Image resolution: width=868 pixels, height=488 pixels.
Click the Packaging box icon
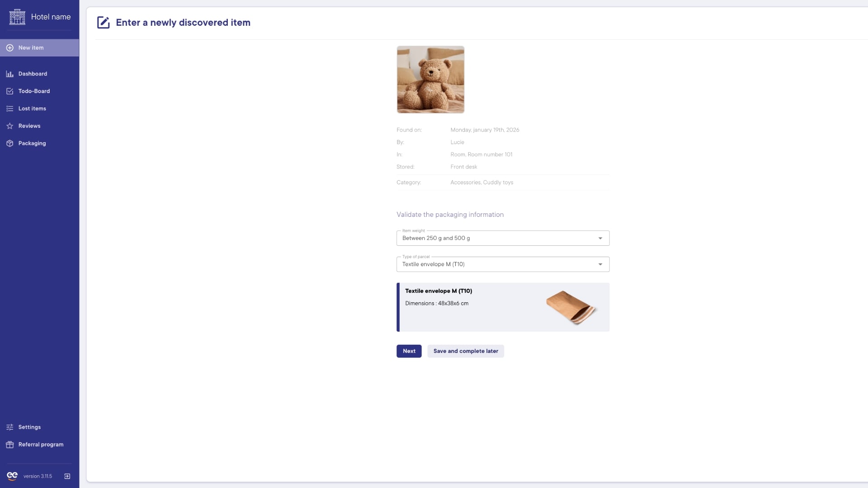[x=9, y=144]
